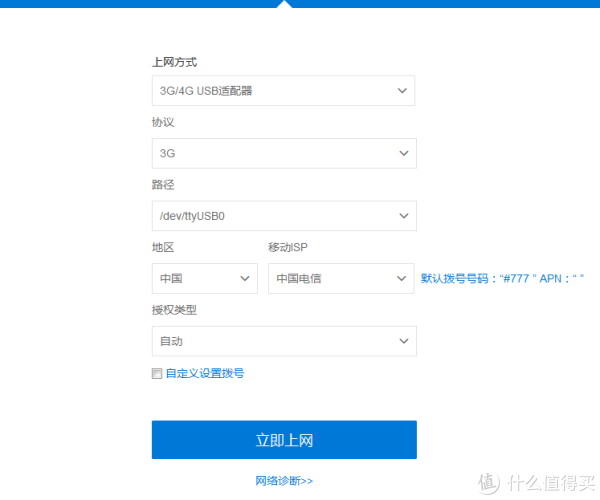
Task: Open the 网络诊断>> link
Action: pos(284,481)
